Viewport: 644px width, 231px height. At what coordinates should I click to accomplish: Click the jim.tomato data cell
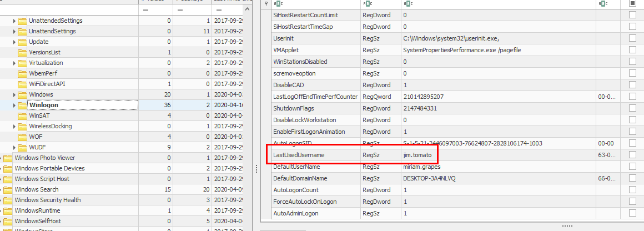tap(498, 155)
